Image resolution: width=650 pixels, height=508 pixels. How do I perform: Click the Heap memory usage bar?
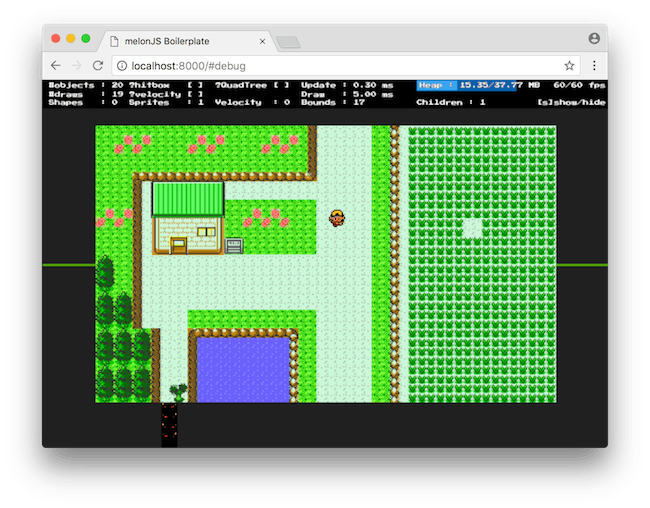point(467,85)
